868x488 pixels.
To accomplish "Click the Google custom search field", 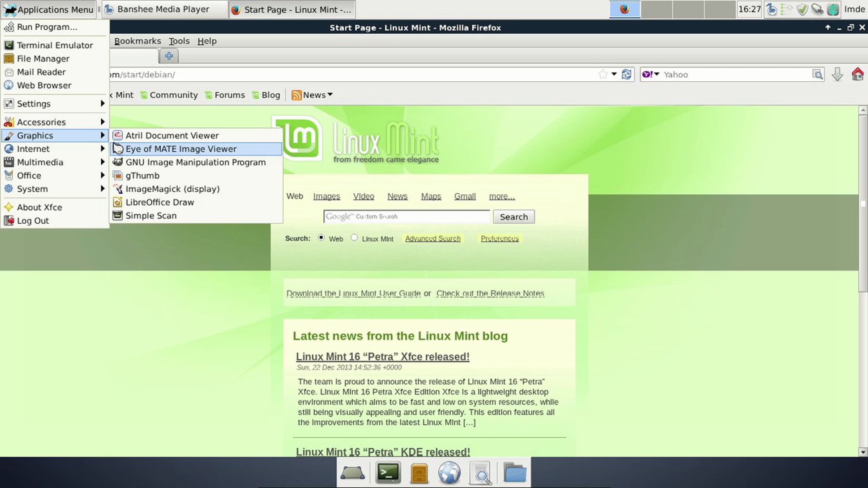I will [406, 217].
